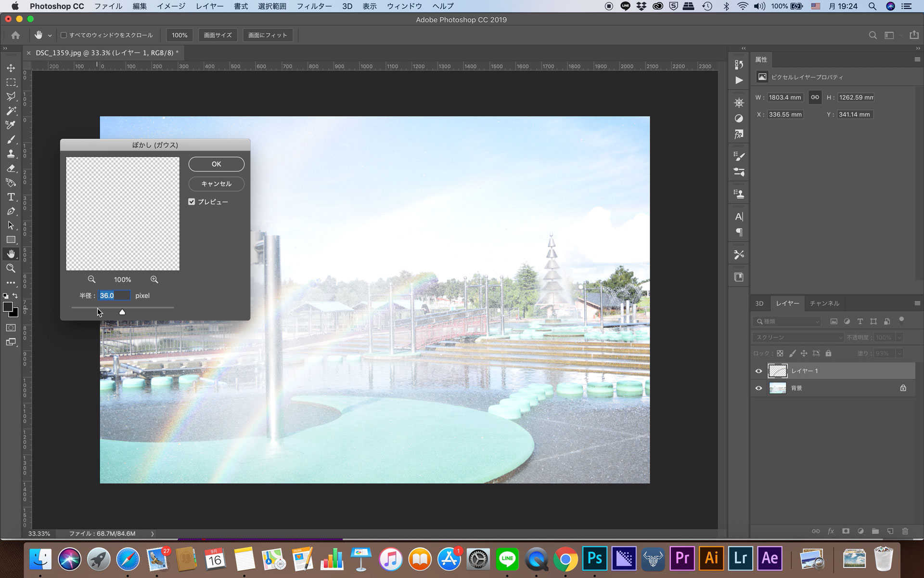Viewport: 924px width, 578px height.
Task: Uncheck the プレビュー checkbox
Action: coord(192,202)
